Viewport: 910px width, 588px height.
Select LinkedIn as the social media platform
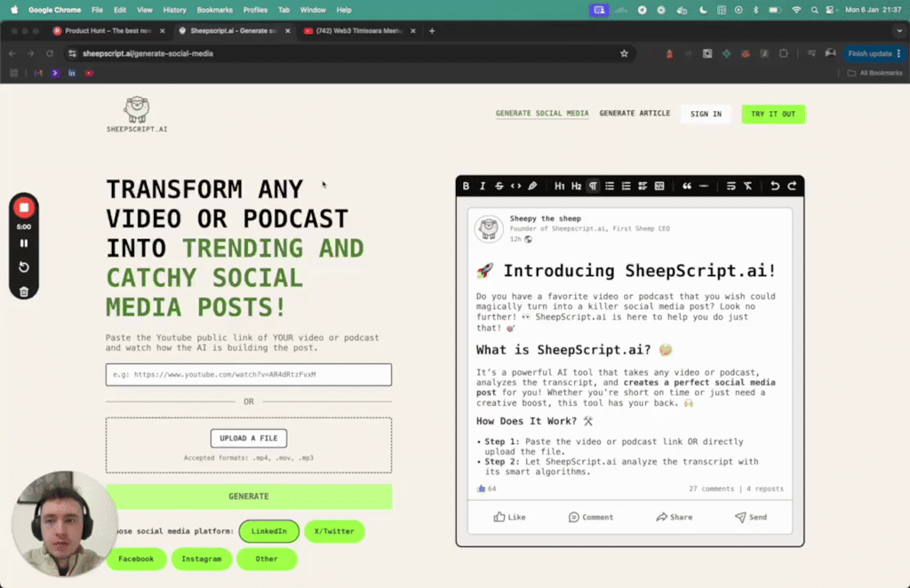(x=268, y=531)
